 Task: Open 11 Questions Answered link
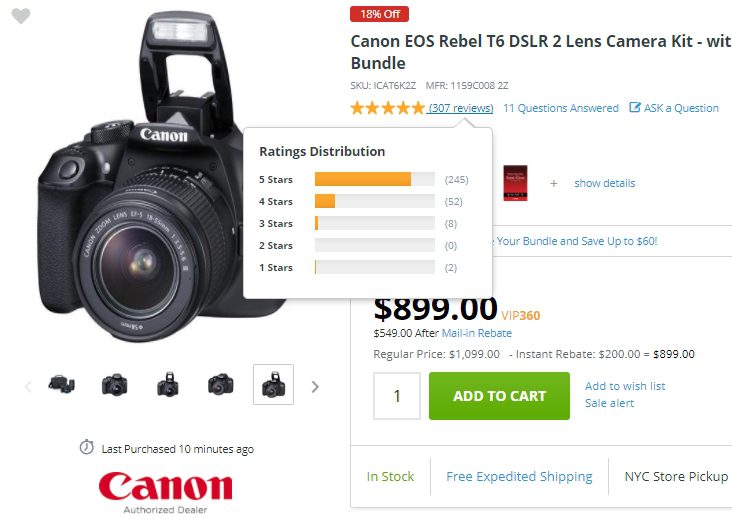(561, 108)
